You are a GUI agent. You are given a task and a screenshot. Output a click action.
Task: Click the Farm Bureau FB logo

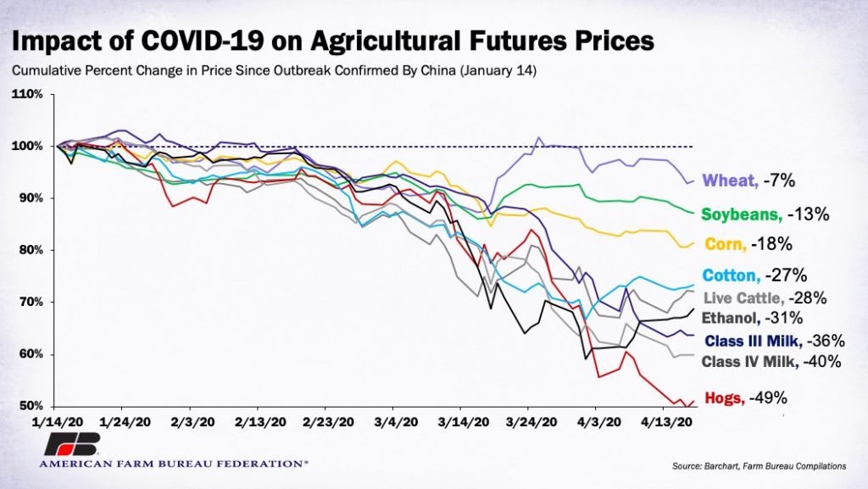tap(74, 447)
